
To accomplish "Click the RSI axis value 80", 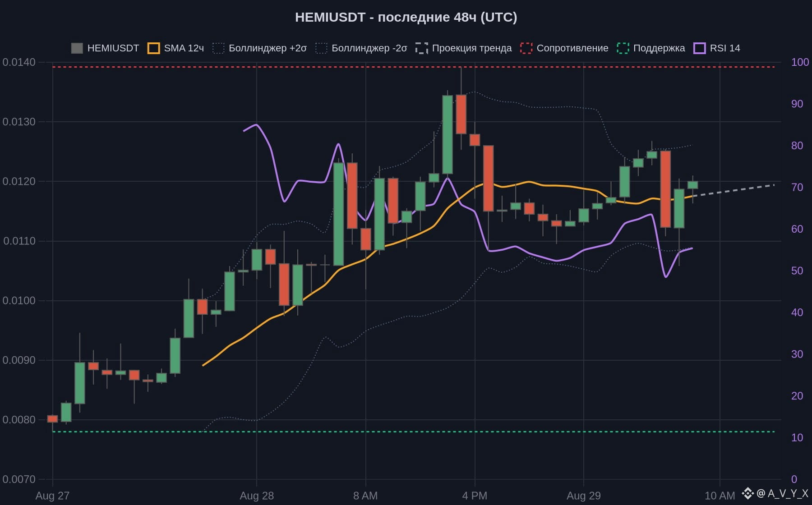I will pyautogui.click(x=797, y=146).
